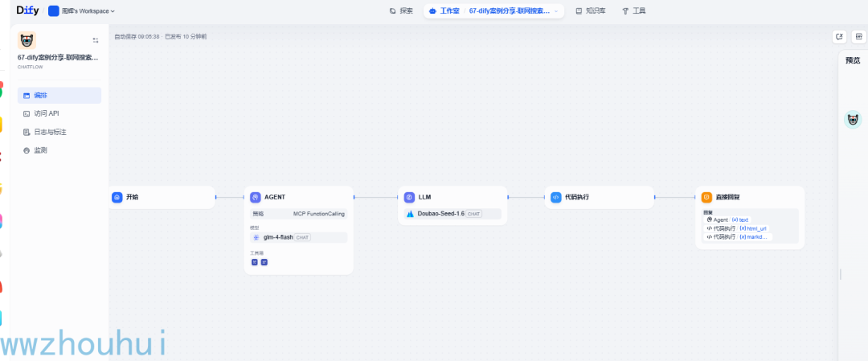Screen dimensions: 868x361
Task: Click the 知识库 book icon
Action: click(579, 11)
